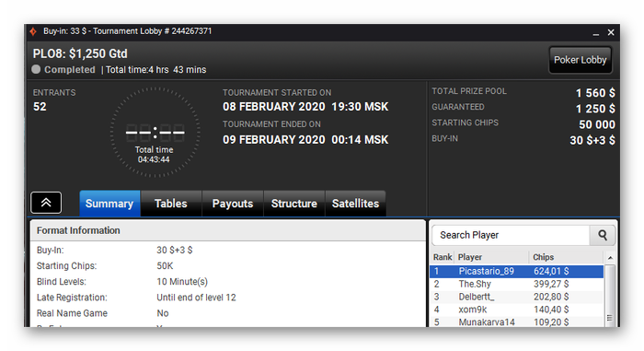Minimize the tournament lobby window
This screenshot has width=644, height=351.
(x=596, y=33)
